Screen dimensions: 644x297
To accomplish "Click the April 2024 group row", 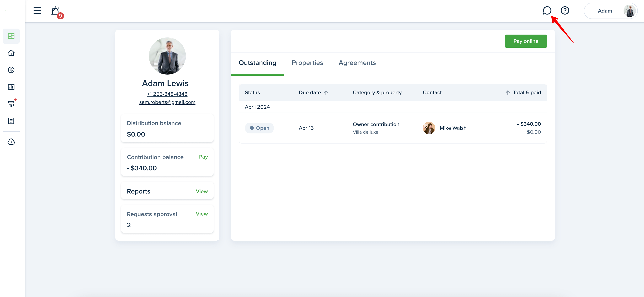I will (393, 107).
